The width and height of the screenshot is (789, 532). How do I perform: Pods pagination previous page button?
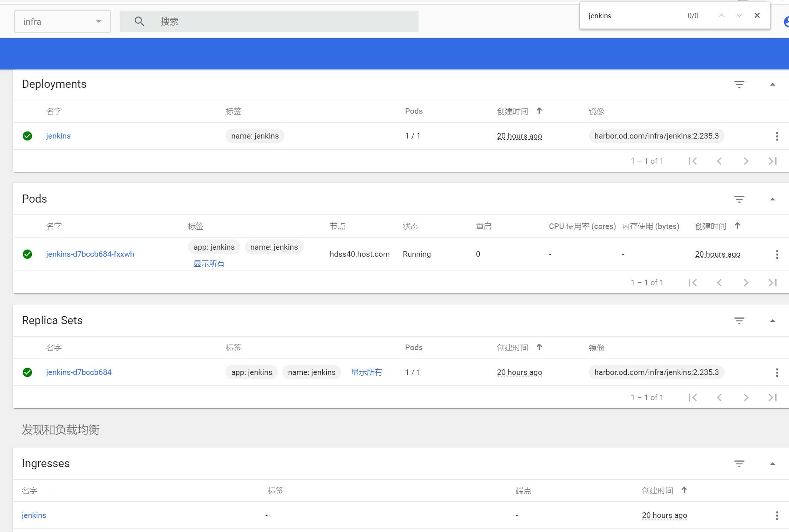(x=719, y=283)
